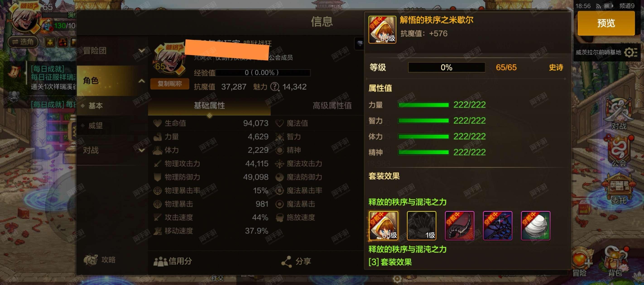This screenshot has height=285, width=644.
Task: Open the 背包 backpack icon
Action: pos(615,261)
